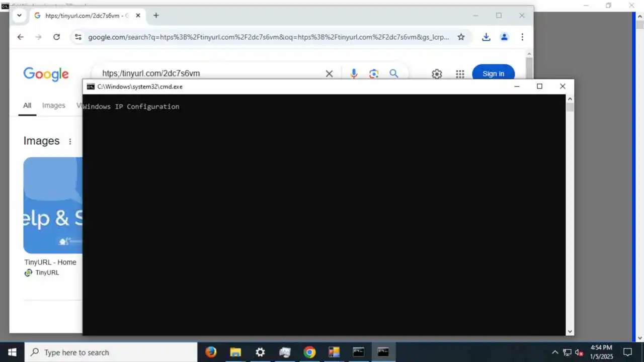Go to Google logo homepage
Viewport: 644px width, 362px height.
pos(46,74)
